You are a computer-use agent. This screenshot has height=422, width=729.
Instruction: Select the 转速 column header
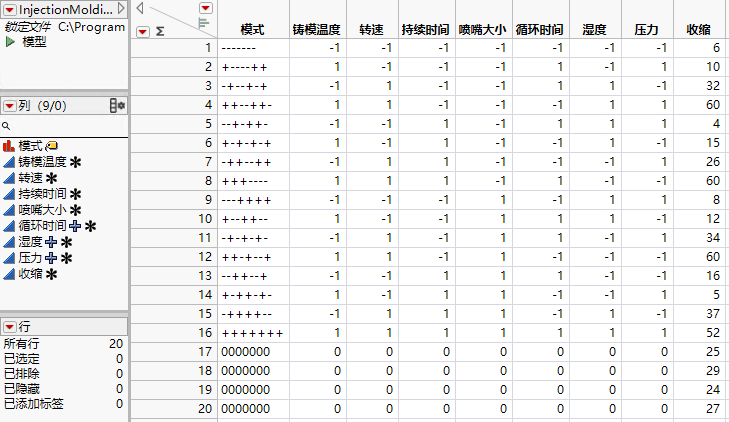pyautogui.click(x=371, y=30)
